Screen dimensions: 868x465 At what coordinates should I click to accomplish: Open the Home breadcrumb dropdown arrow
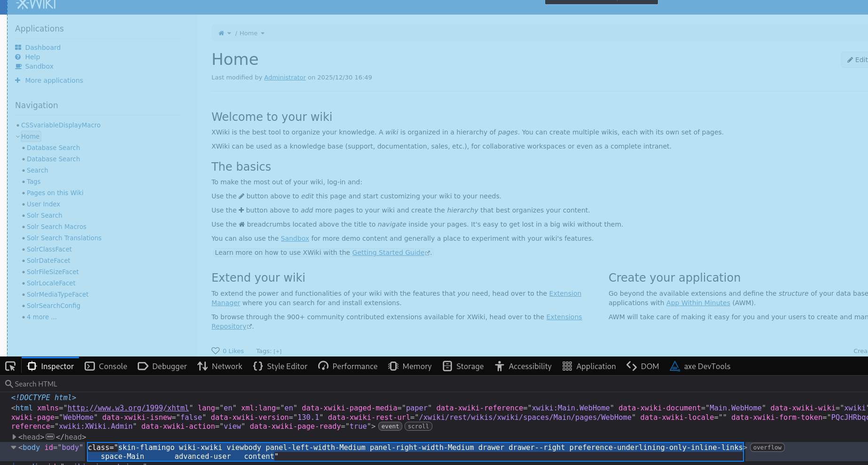263,33
